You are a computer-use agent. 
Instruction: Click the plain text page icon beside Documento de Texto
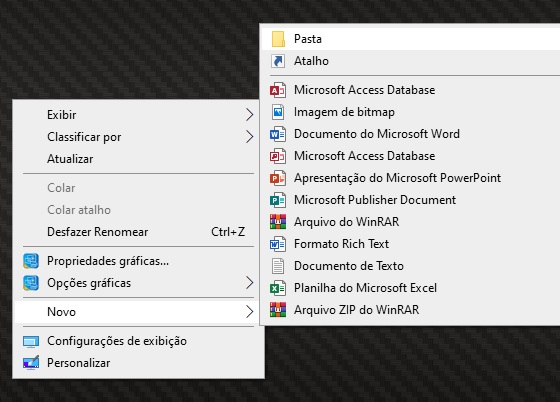coord(278,266)
